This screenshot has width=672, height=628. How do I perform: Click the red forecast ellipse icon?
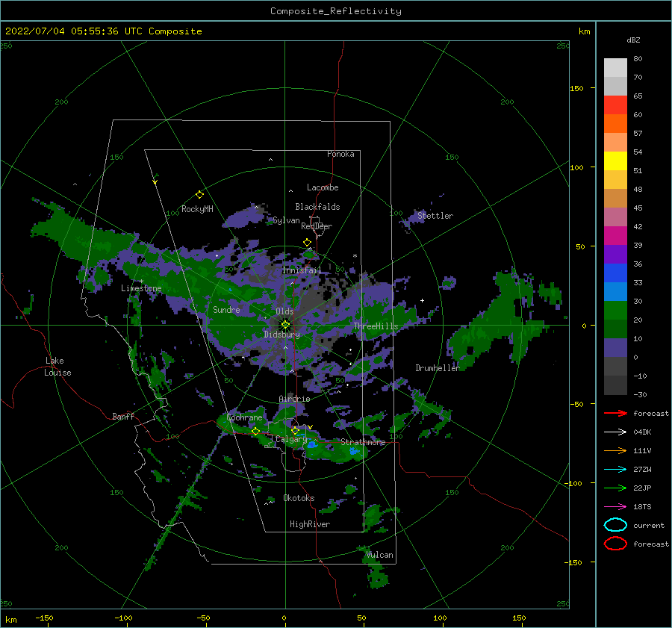615,544
